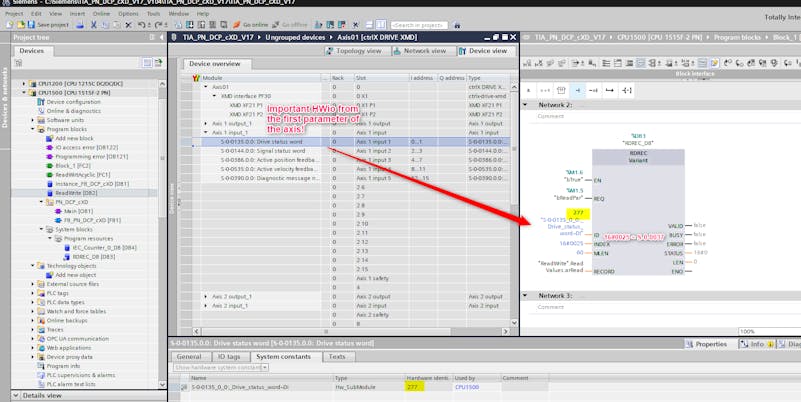Click the insert network icon in block editor
The height and width of the screenshot is (402, 801).
click(528, 63)
